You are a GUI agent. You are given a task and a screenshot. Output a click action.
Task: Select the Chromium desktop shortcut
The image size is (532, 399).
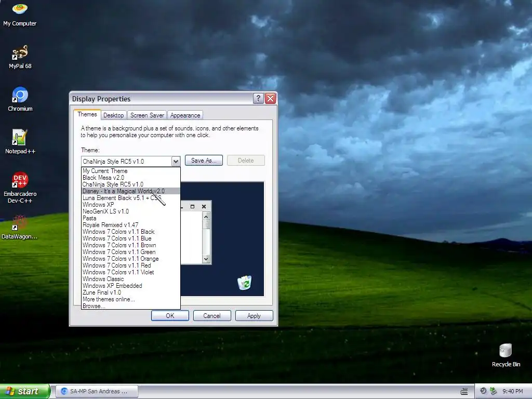tap(20, 99)
